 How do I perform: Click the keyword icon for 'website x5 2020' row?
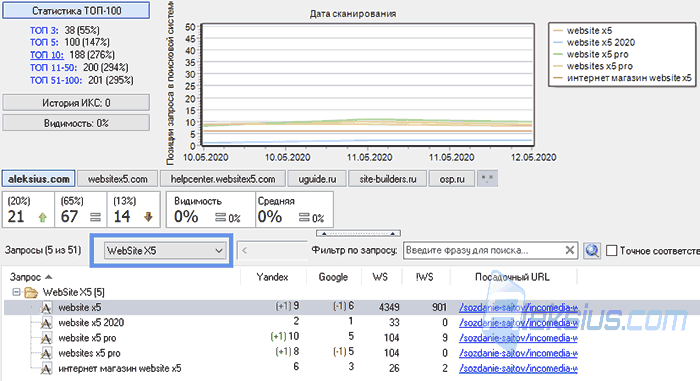(x=46, y=323)
